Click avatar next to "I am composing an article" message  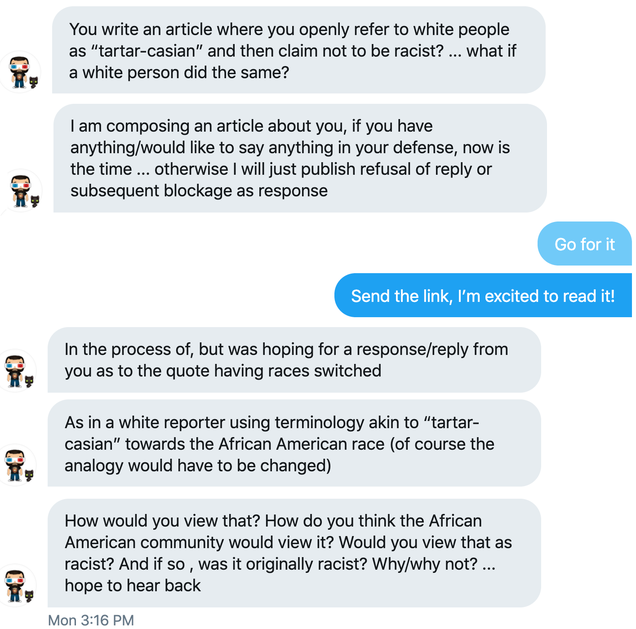click(21, 191)
